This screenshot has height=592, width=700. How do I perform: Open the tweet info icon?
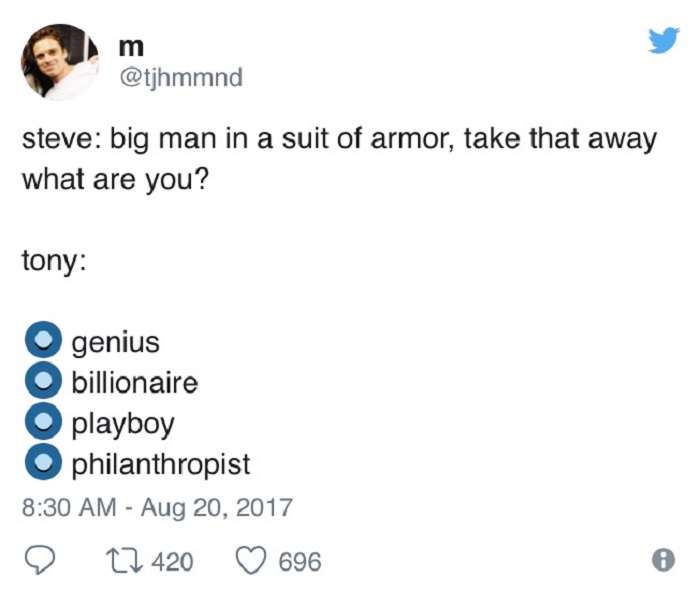pyautogui.click(x=662, y=561)
